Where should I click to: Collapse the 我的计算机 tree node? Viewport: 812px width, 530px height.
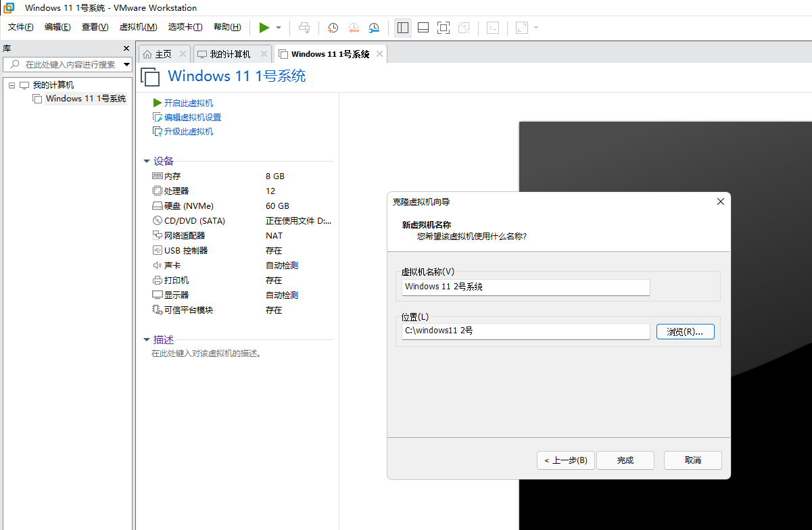point(11,85)
